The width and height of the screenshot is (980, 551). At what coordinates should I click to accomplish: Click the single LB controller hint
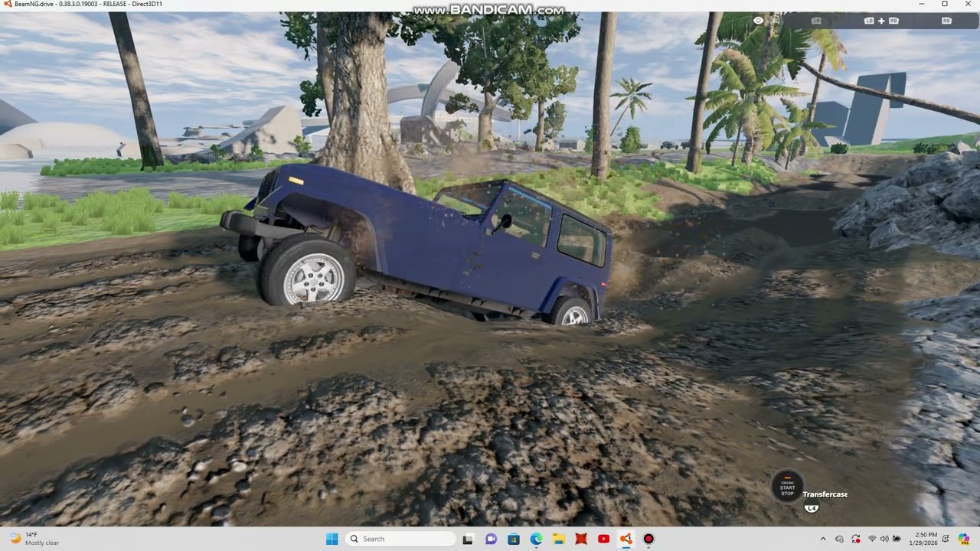816,21
